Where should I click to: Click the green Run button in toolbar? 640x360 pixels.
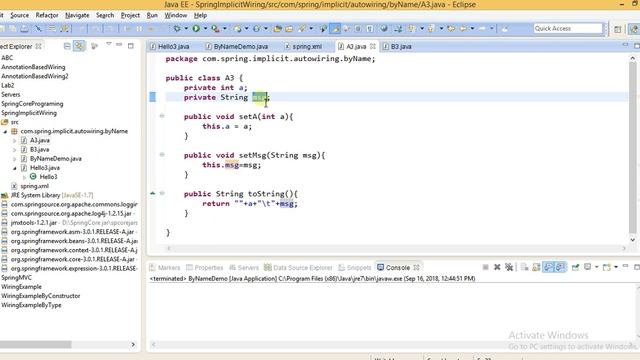point(196,29)
